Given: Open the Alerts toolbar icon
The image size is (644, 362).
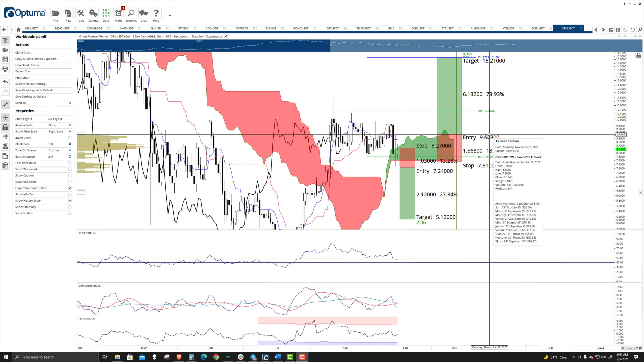Looking at the screenshot, I should coord(119,13).
